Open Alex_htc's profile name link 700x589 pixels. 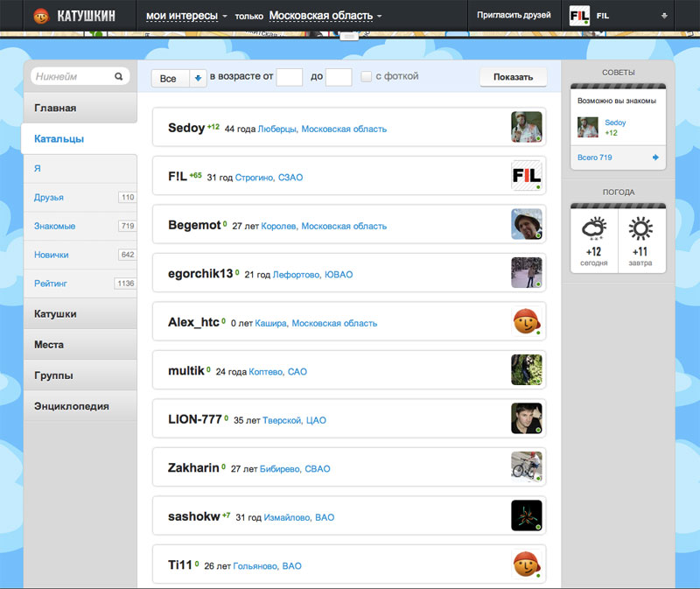pyautogui.click(x=193, y=322)
